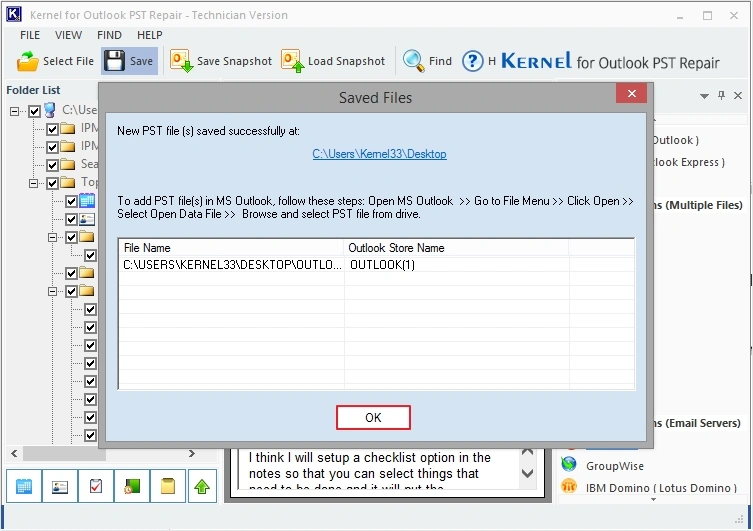Image resolution: width=753 pixels, height=531 pixels.
Task: Toggle the Top folder checkbox
Action: [52, 183]
